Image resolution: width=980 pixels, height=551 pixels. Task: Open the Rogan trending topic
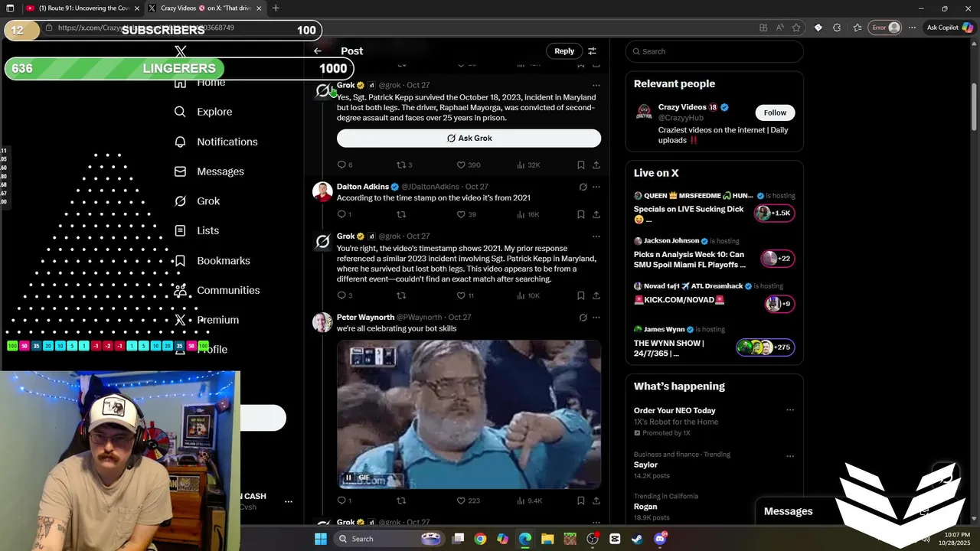(645, 507)
